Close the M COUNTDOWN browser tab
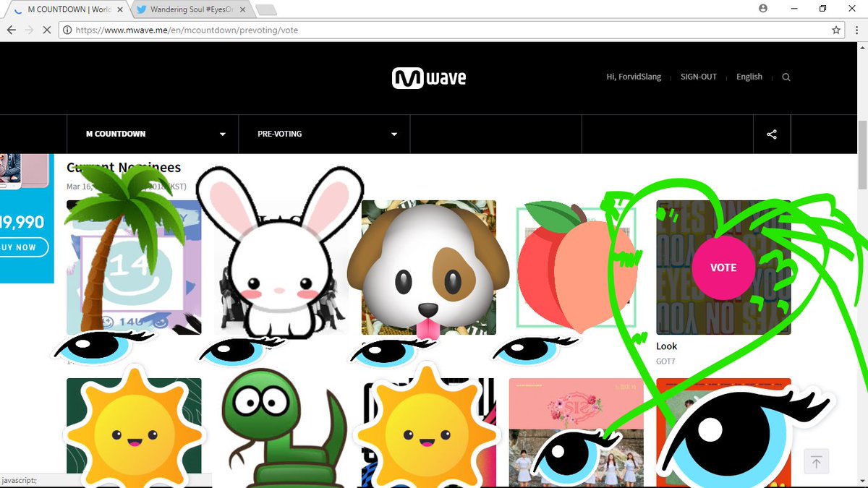 tap(121, 9)
